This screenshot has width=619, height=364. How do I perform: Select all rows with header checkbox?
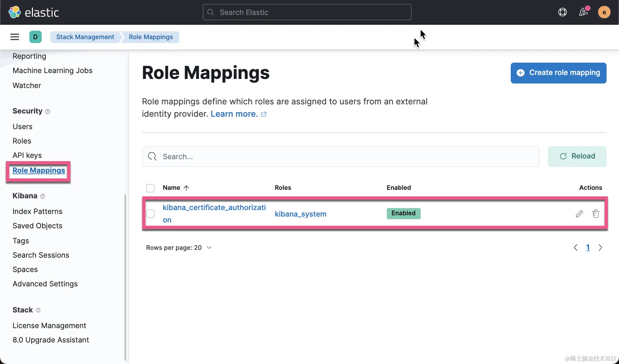[x=150, y=188]
